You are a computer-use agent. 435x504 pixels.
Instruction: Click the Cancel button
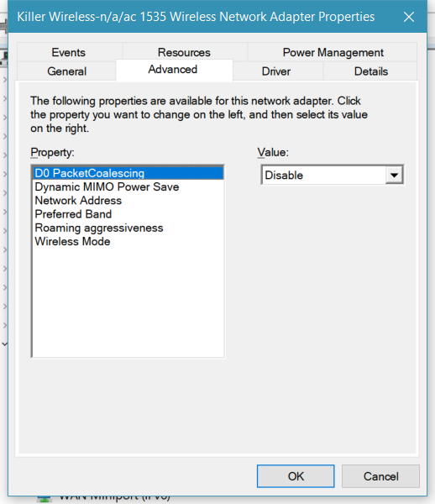(x=380, y=476)
